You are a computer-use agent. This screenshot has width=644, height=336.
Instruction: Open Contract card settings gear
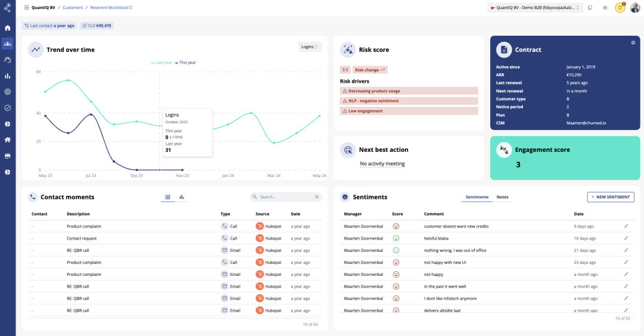633,43
